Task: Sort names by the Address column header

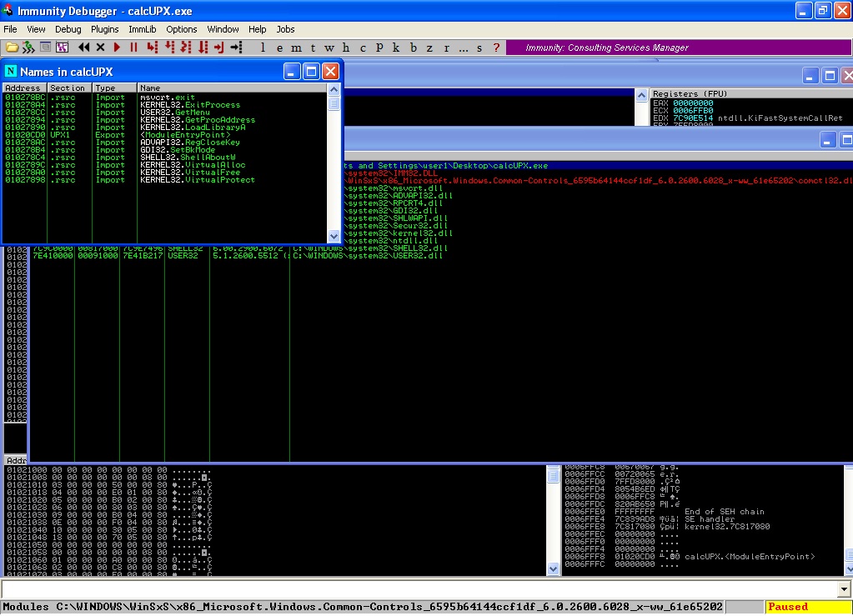Action: tap(23, 88)
